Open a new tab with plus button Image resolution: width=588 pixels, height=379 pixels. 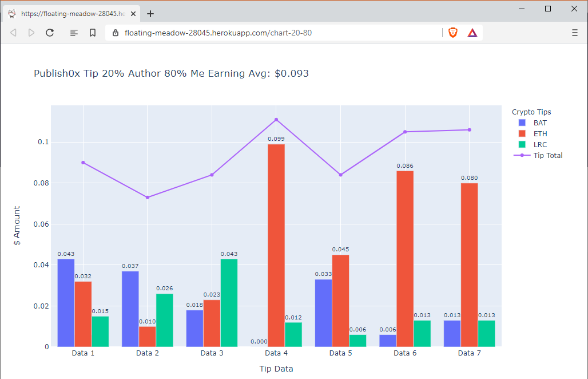(x=150, y=14)
